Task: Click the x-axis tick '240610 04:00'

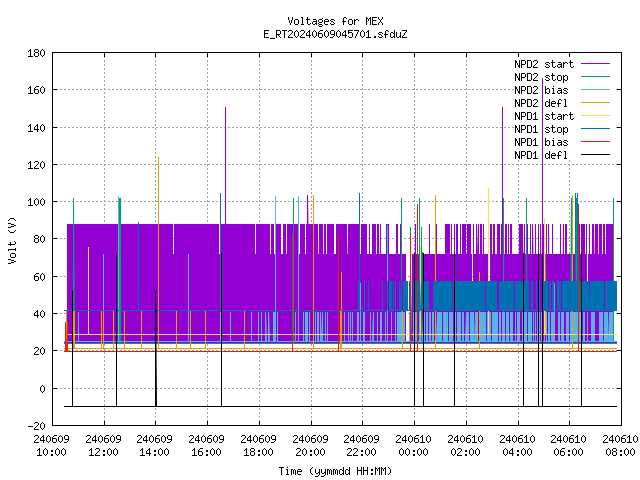Action: [x=518, y=446]
